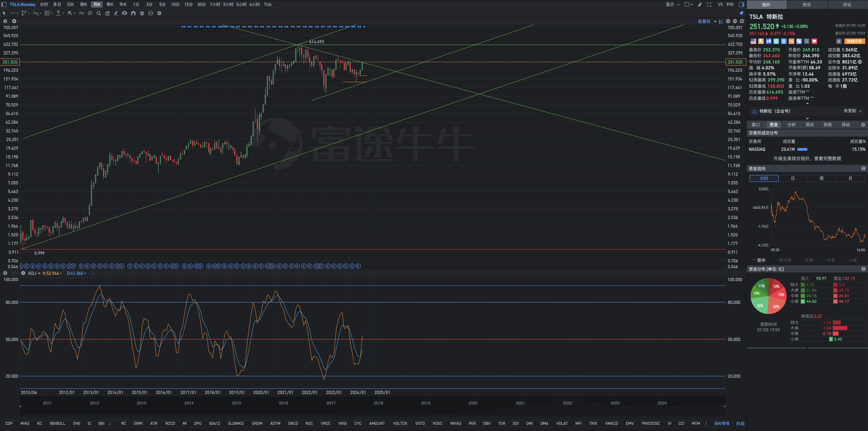
Task: Select the MACD-like VMACD indicator
Action: pos(611,424)
